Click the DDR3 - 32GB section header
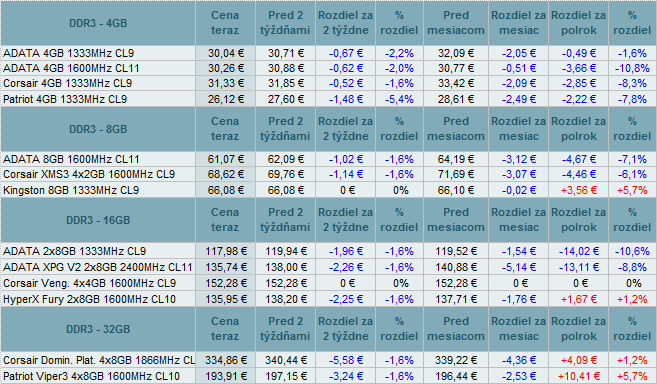Viewport: 657px width, 384px height. coord(98,329)
